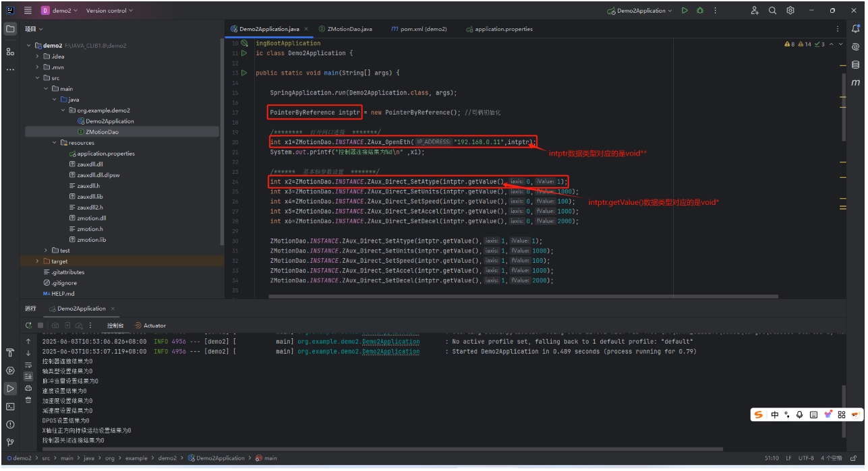Rerun Demo2Application in run panel

28,325
